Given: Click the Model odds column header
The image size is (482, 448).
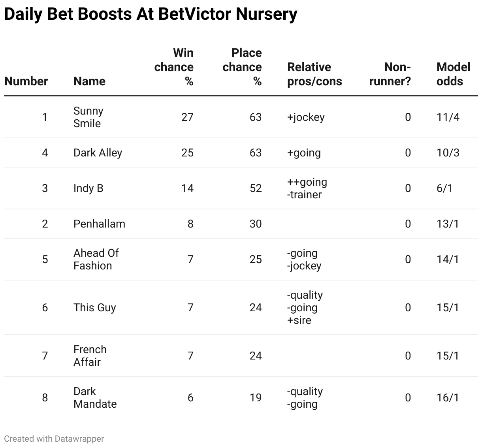Looking at the screenshot, I should click(453, 74).
